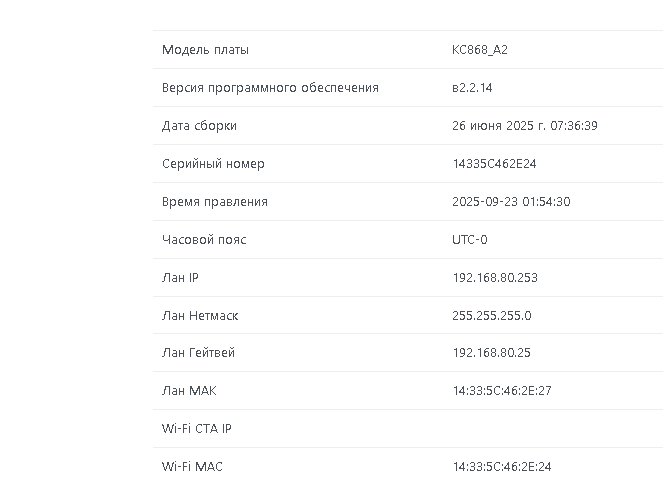This screenshot has width=663, height=481.
Task: Select the firmware version в2.2.14 value
Action: point(472,88)
